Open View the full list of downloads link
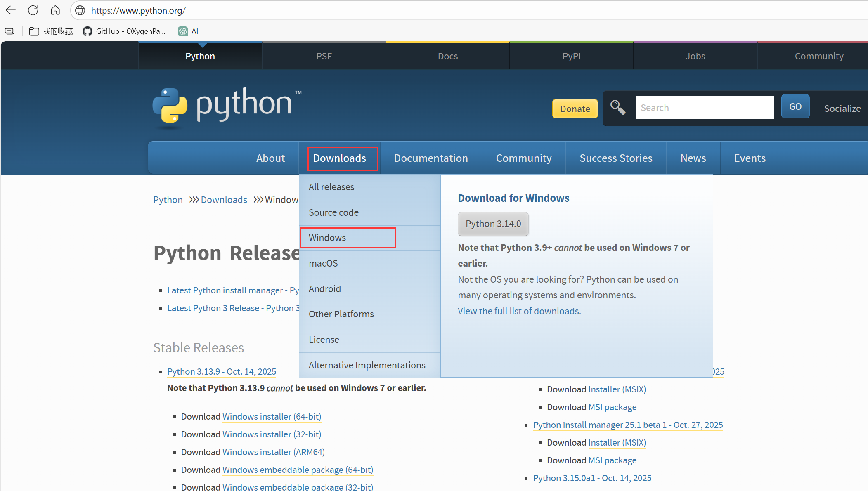Viewport: 868px width, 491px height. pyautogui.click(x=519, y=311)
